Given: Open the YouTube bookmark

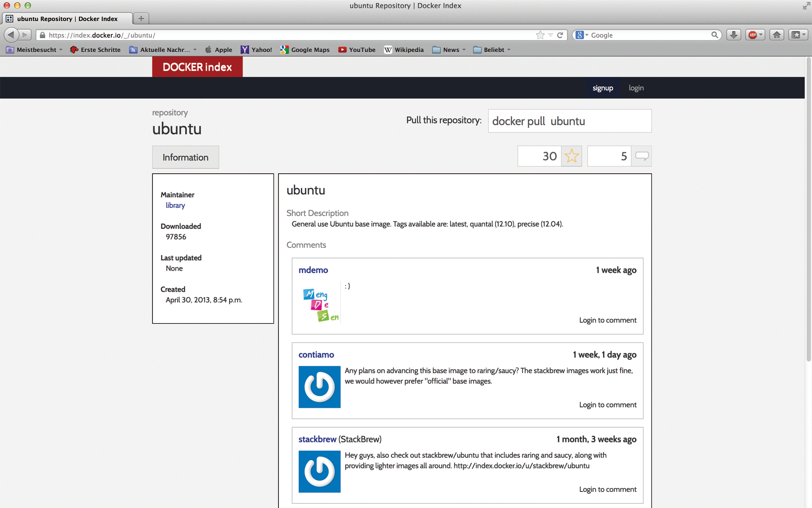Looking at the screenshot, I should pos(357,50).
